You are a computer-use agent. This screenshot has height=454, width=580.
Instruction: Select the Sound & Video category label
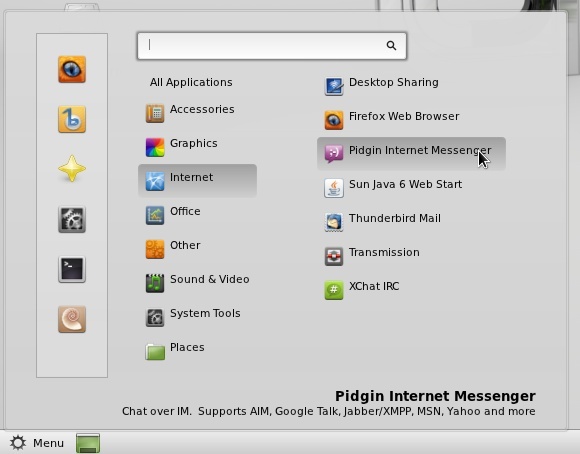(x=209, y=279)
